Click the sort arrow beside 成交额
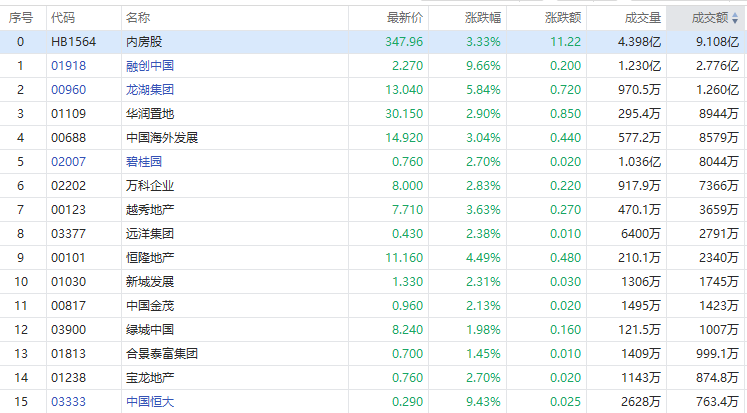This screenshot has width=747, height=413. 734,18
